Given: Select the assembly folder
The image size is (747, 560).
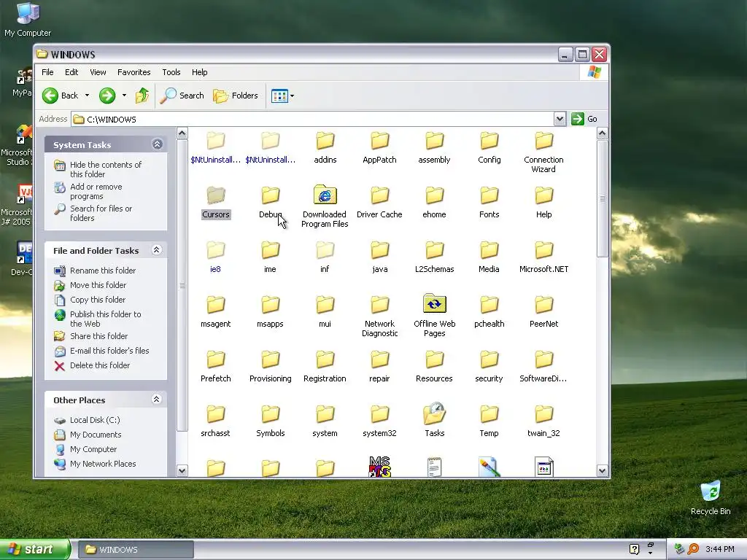Looking at the screenshot, I should 435,148.
